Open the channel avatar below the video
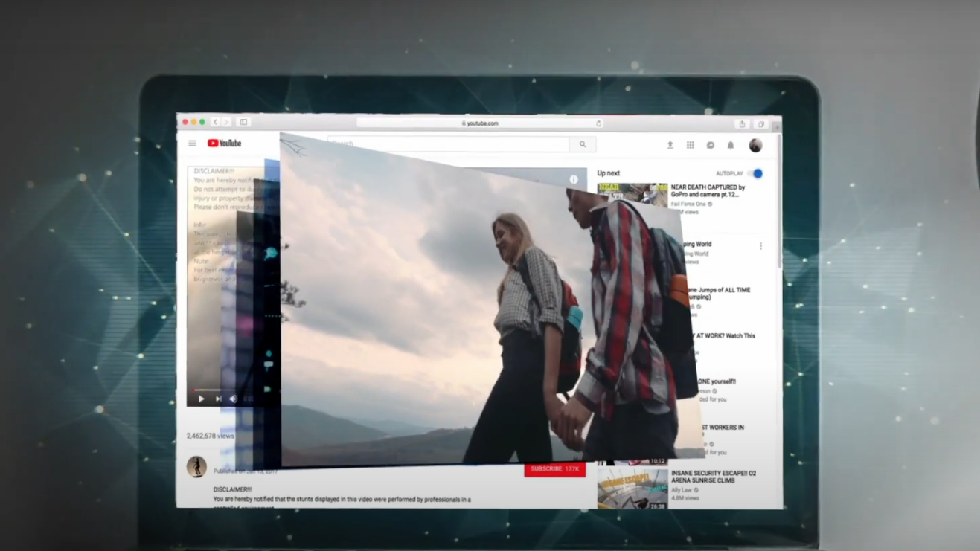 [x=196, y=466]
